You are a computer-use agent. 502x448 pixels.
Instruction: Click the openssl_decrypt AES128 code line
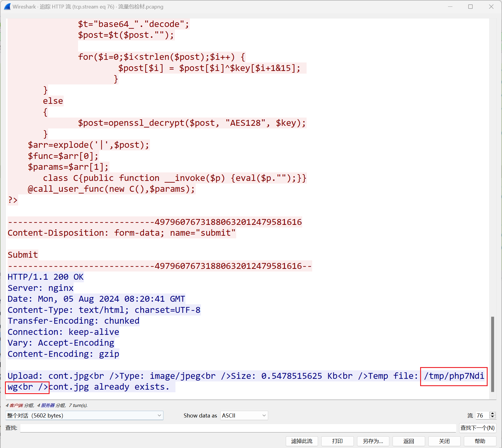click(192, 123)
